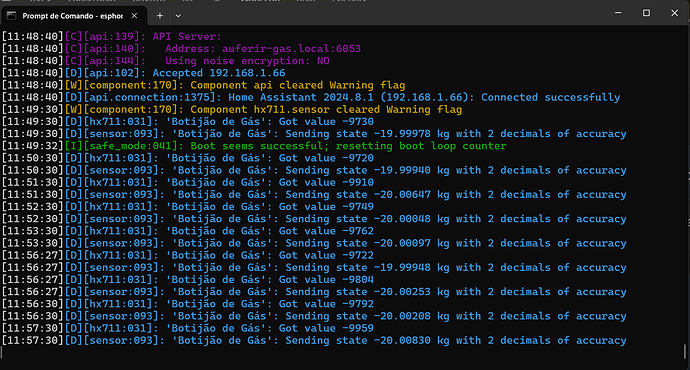The image size is (690, 370).
Task: Open the new tab profile dropdown
Action: click(178, 16)
